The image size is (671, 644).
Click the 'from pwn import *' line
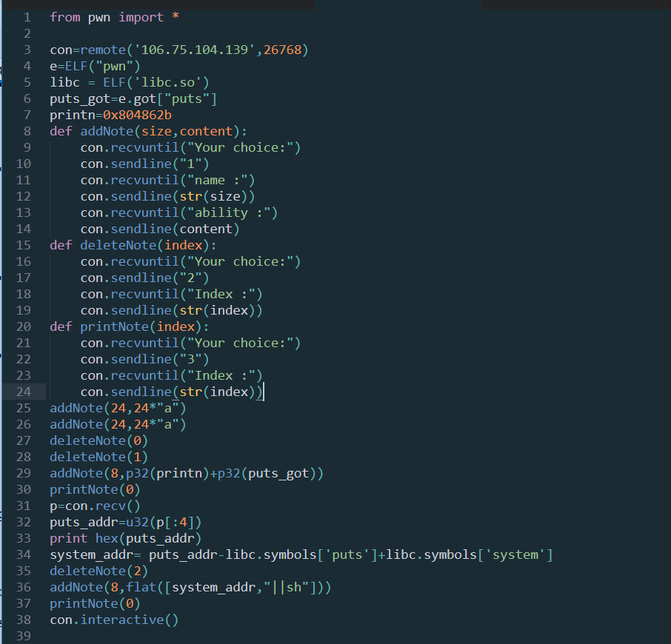114,18
